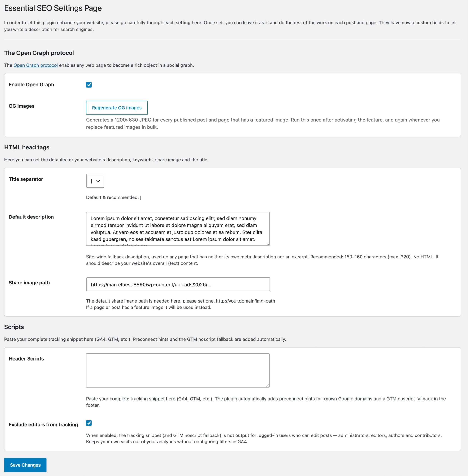Click the OG Images label
Screen dimensions: 468x476
[x=22, y=106]
